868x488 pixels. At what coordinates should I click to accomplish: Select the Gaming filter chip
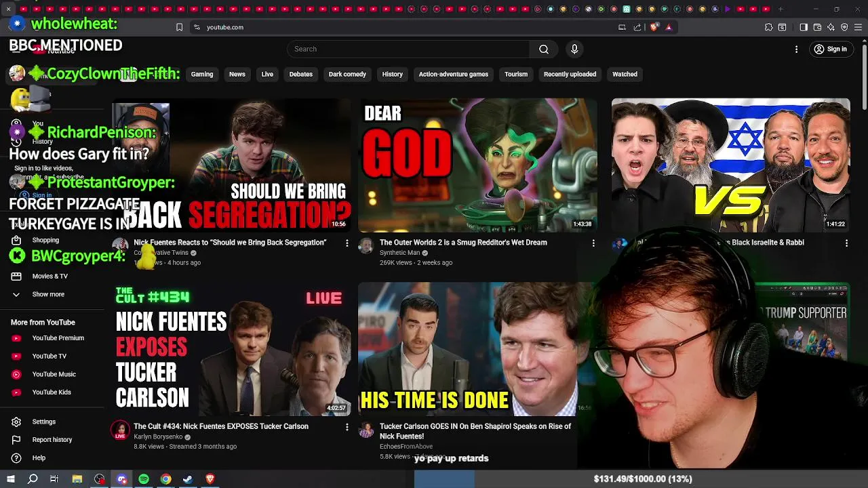point(202,75)
